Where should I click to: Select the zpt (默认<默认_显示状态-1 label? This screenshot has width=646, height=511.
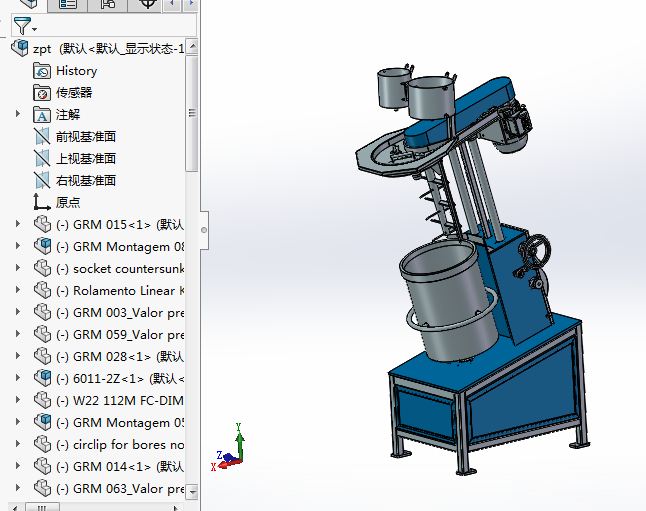[x=108, y=49]
